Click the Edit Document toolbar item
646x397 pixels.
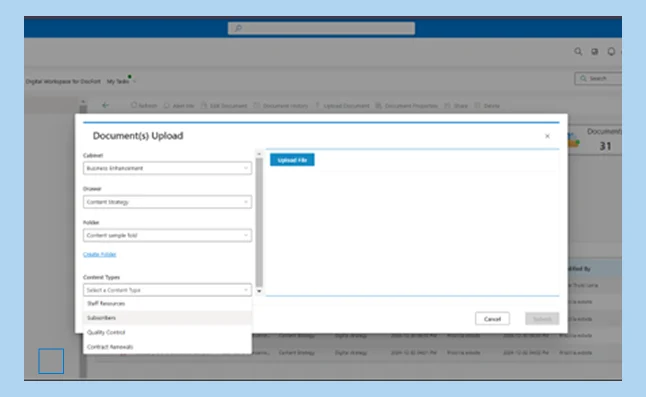coord(224,105)
